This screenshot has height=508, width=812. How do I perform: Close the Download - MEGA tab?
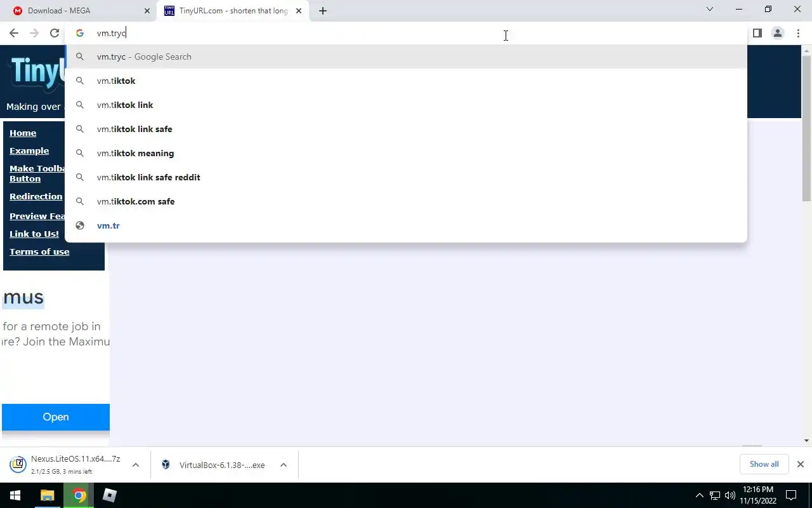click(147, 11)
